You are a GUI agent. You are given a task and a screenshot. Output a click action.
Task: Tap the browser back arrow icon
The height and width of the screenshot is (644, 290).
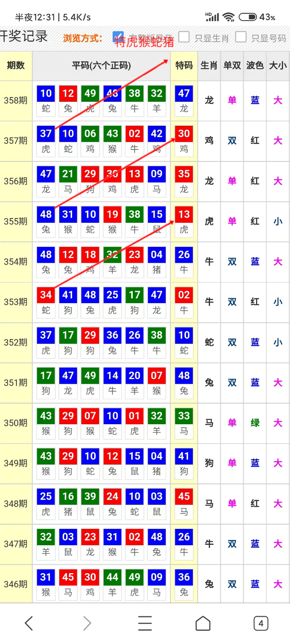pyautogui.click(x=29, y=623)
